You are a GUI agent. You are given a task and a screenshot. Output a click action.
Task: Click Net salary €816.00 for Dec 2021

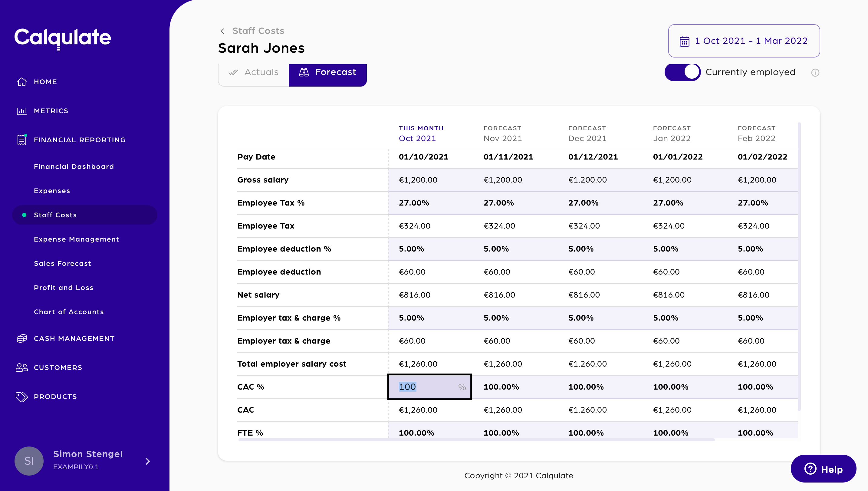coord(584,295)
